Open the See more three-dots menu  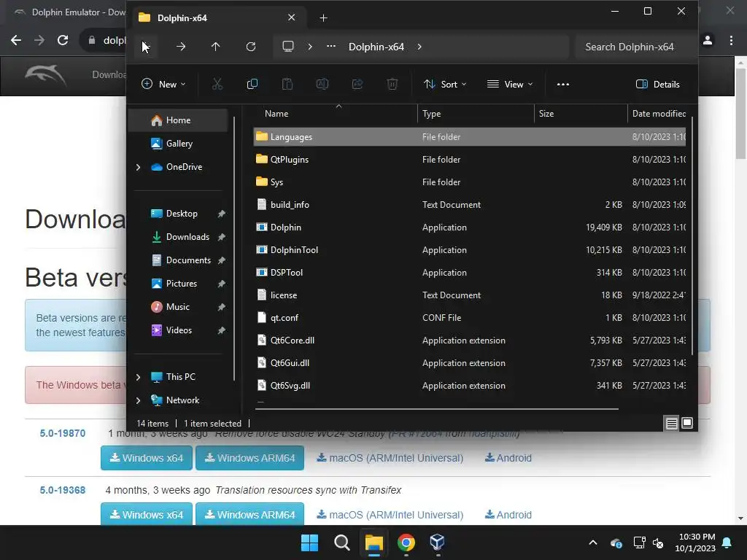point(563,85)
